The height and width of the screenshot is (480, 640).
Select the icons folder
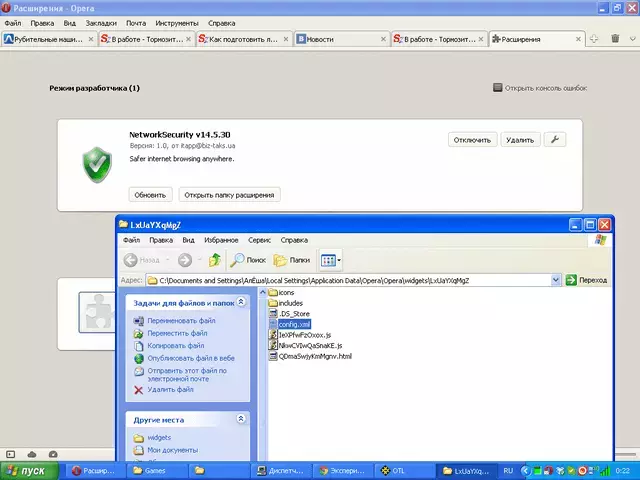click(x=282, y=292)
